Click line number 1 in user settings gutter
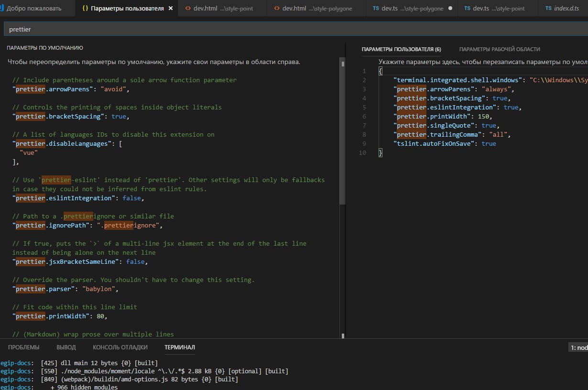 (x=364, y=71)
